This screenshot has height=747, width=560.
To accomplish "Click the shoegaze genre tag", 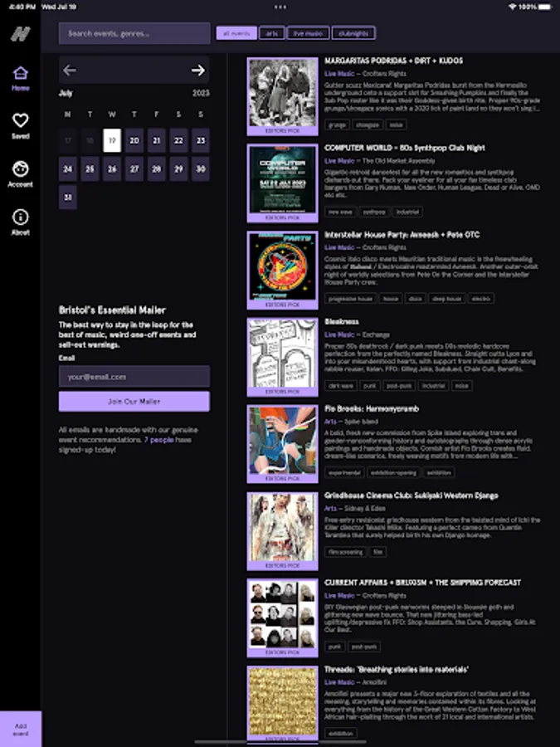I will pyautogui.click(x=368, y=124).
